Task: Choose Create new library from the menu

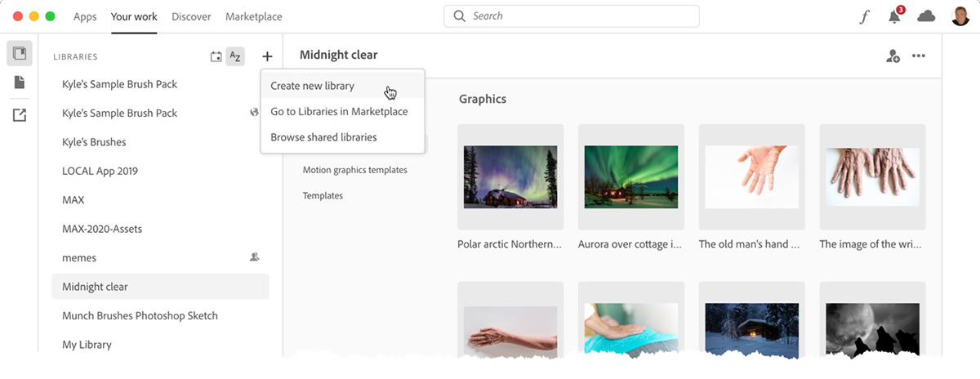Action: [x=343, y=86]
